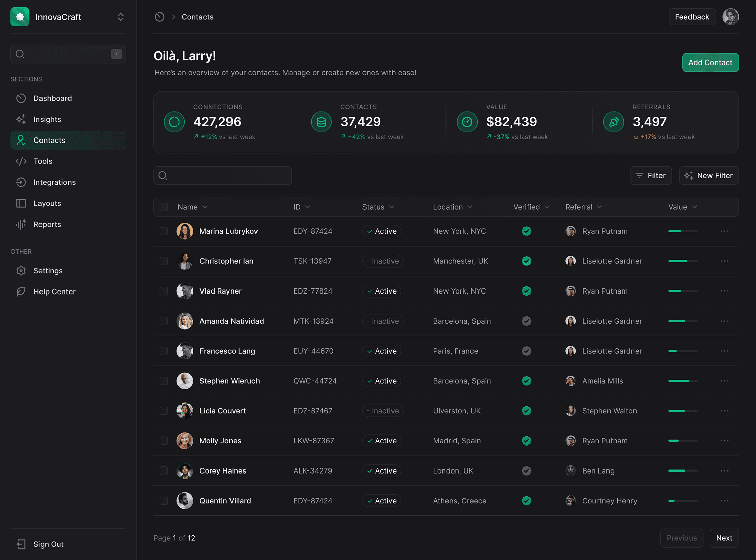Click the InnovaCraft logo icon
This screenshot has height=560, width=756.
point(20,17)
